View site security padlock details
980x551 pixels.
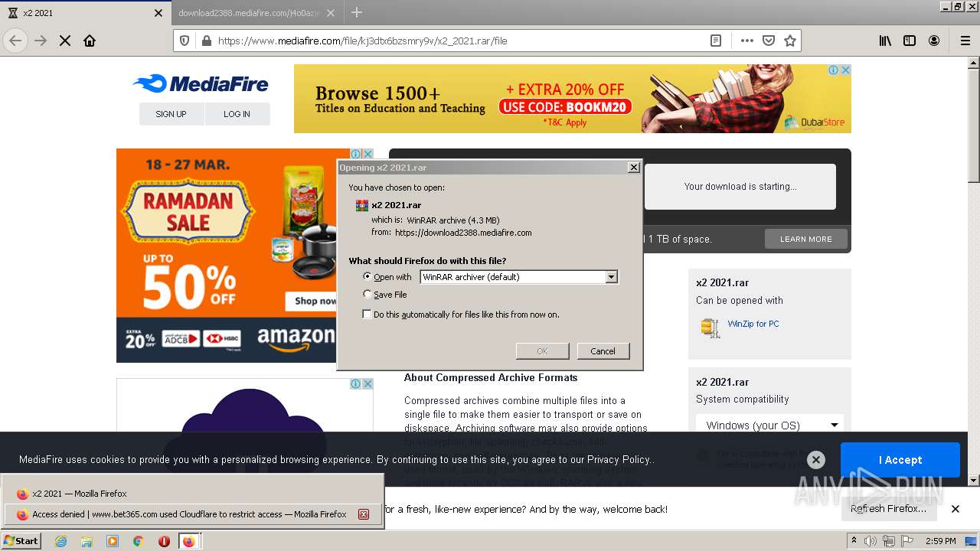[206, 41]
